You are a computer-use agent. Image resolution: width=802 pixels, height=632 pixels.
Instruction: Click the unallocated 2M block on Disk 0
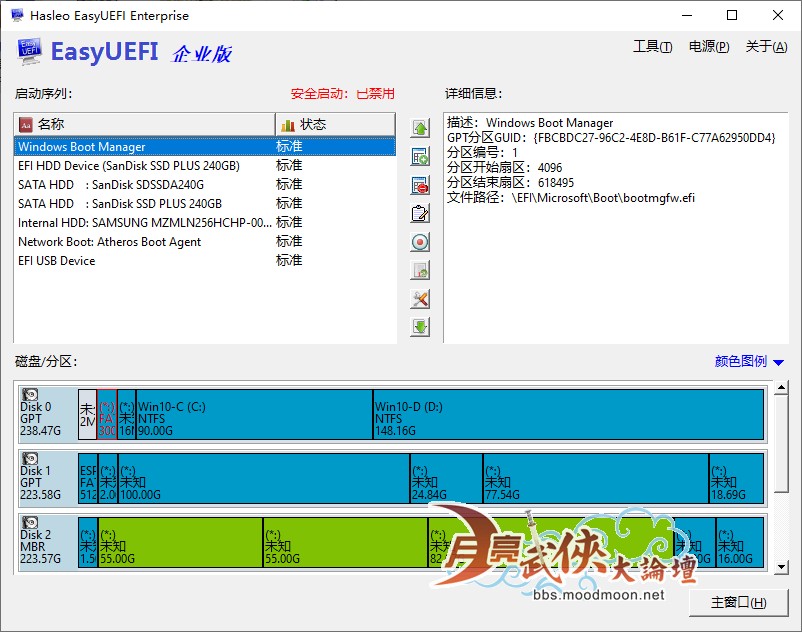87,414
